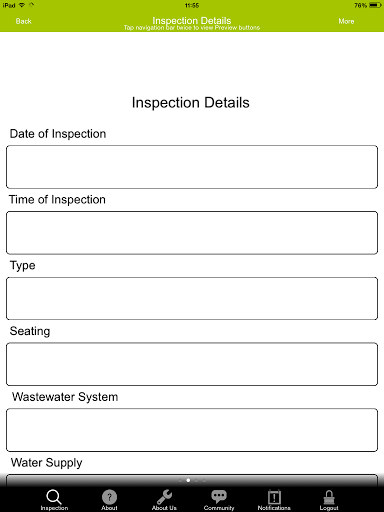Open the Type field
This screenshot has width=384, height=512.
(x=192, y=298)
